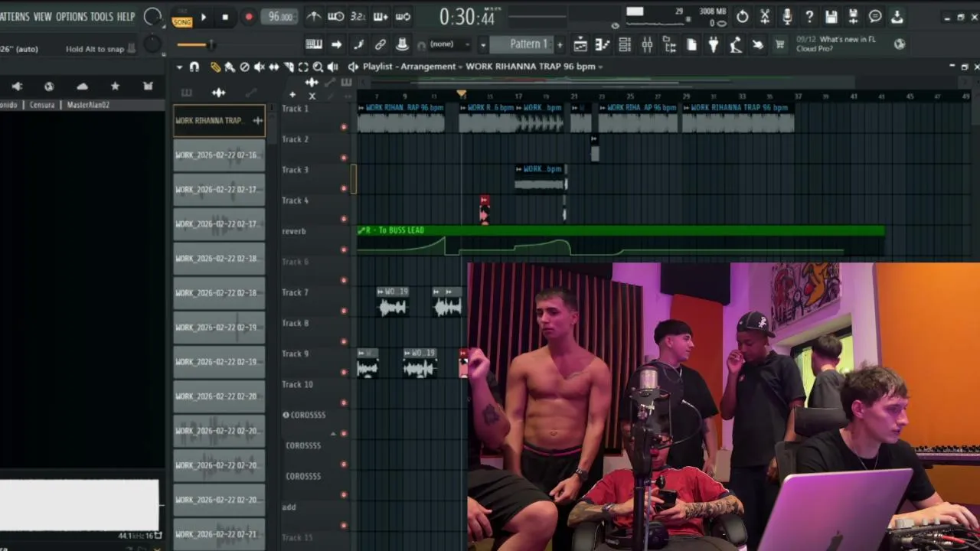Click the render export audio icon
980x551 pixels.
853,17
